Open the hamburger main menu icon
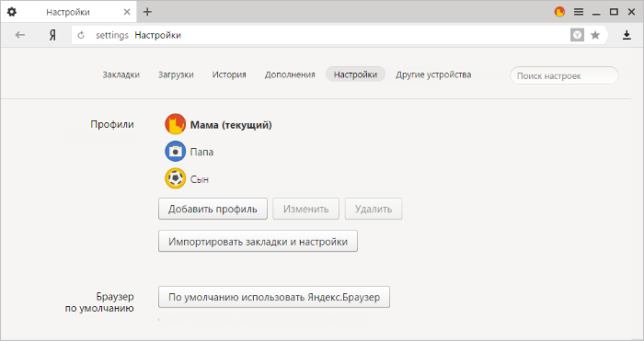 click(579, 12)
